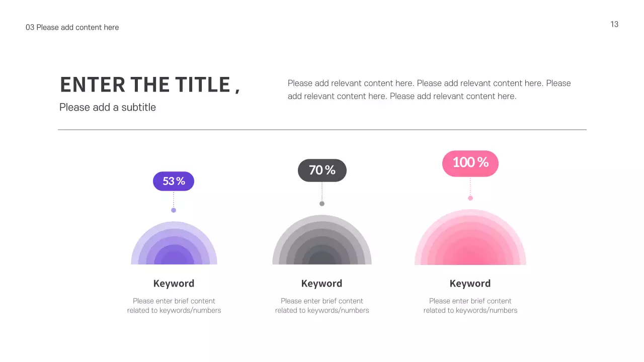This screenshot has height=362, width=644.
Task: Select the dark gray 70% badge
Action: point(322,170)
